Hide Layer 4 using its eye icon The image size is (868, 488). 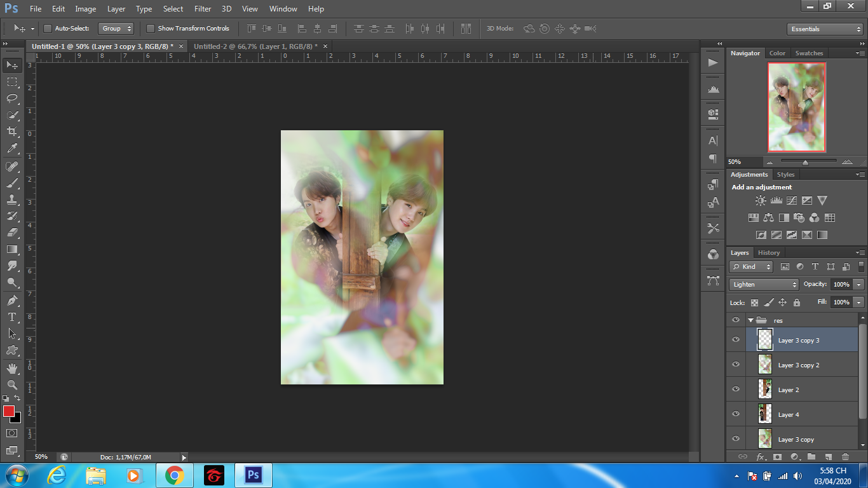(x=736, y=414)
